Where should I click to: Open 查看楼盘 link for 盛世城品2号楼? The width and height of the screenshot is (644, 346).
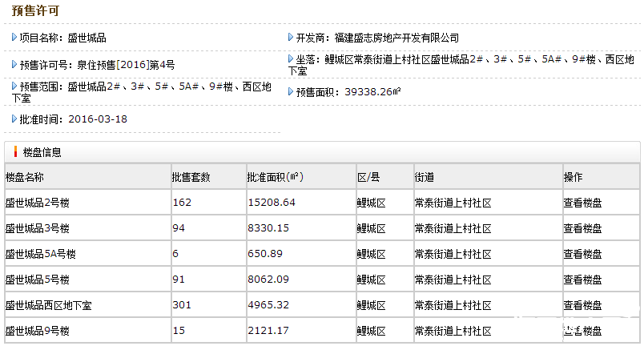pos(582,203)
